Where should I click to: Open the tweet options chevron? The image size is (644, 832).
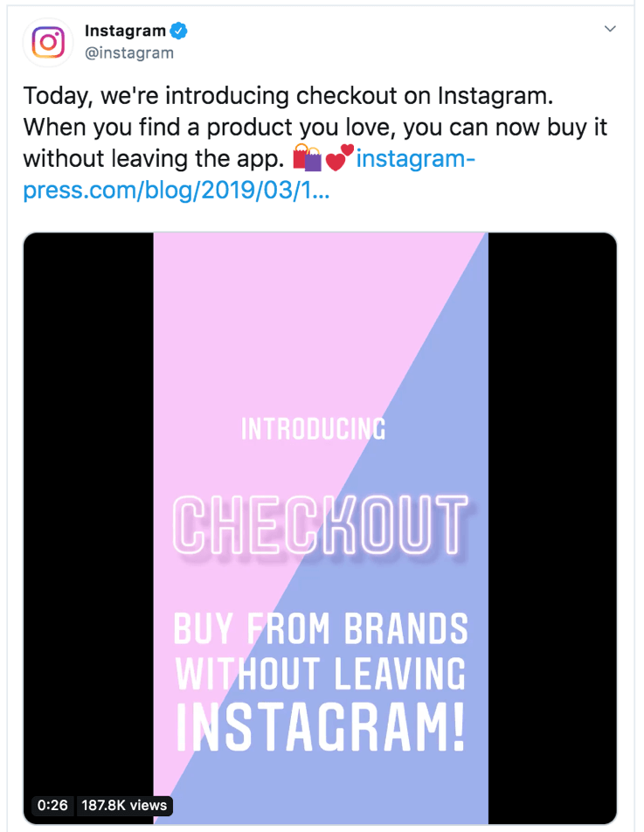pos(611,30)
